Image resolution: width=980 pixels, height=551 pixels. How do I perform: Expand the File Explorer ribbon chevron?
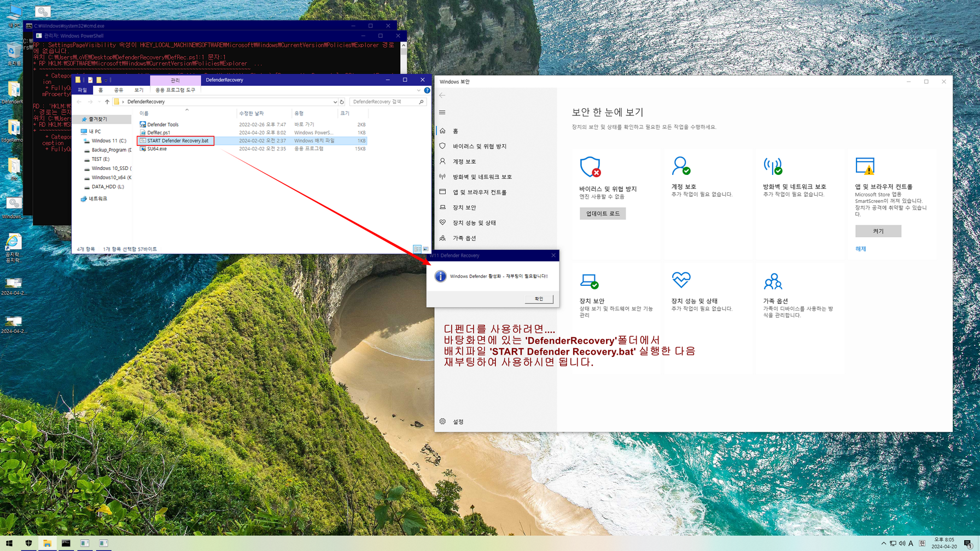tap(419, 90)
